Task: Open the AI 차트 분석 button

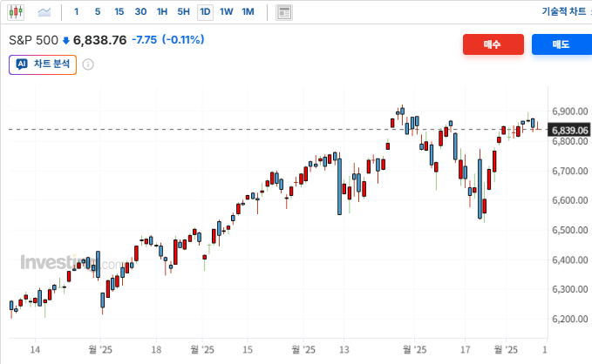Action: click(43, 64)
